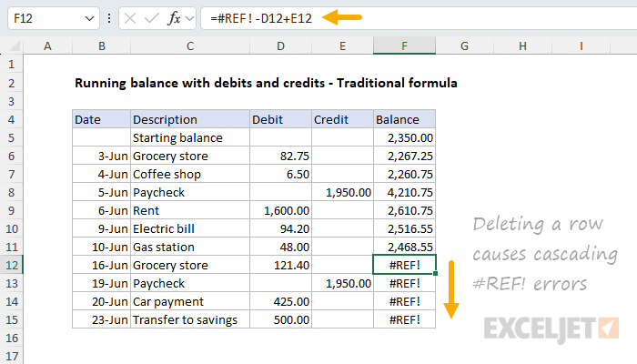Select column D header
Image resolution: width=637 pixels, height=364 pixels.
[x=280, y=45]
